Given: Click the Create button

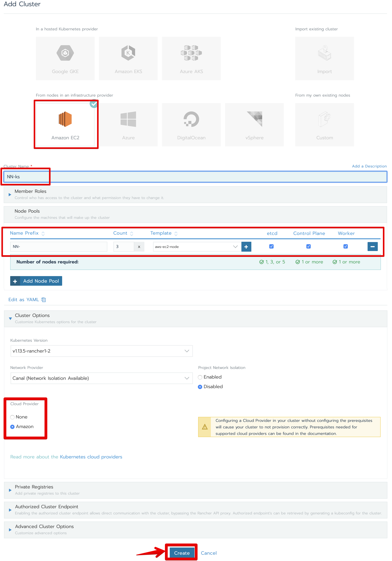Looking at the screenshot, I should [182, 553].
